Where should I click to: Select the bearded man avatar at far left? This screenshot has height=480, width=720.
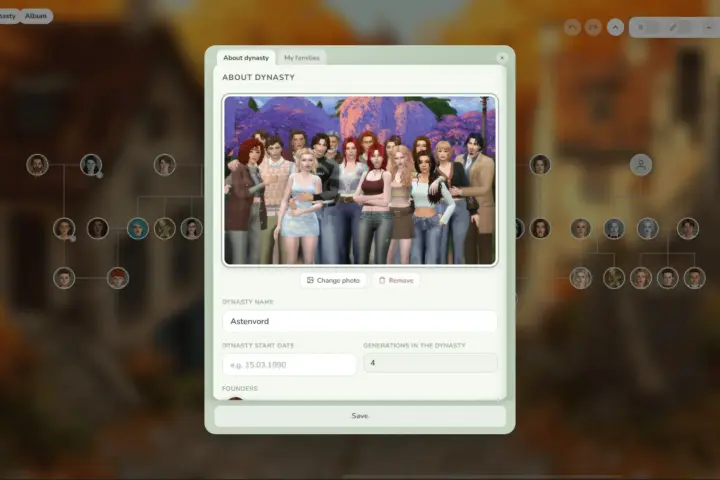point(37,165)
